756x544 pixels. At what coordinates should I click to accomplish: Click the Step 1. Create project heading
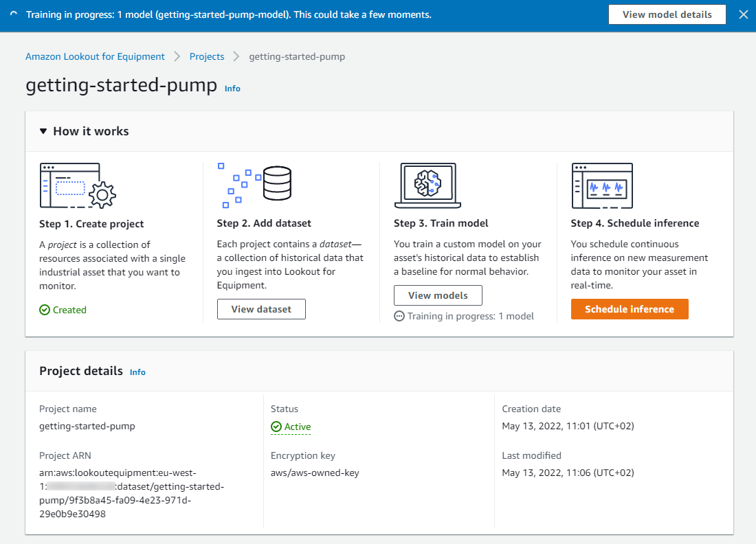91,223
